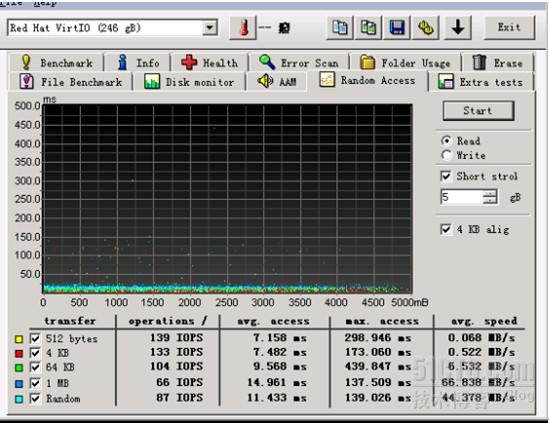The height and width of the screenshot is (423, 549).
Task: Click copy to clipboard icon
Action: click(340, 28)
